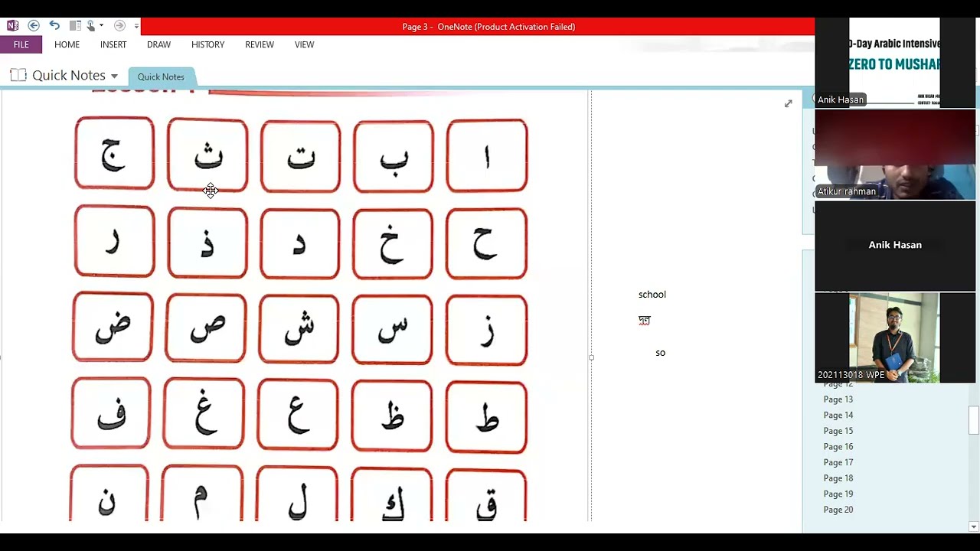This screenshot has height=551, width=980.
Task: Click the Arabic letter Seen card
Action: coord(392,329)
